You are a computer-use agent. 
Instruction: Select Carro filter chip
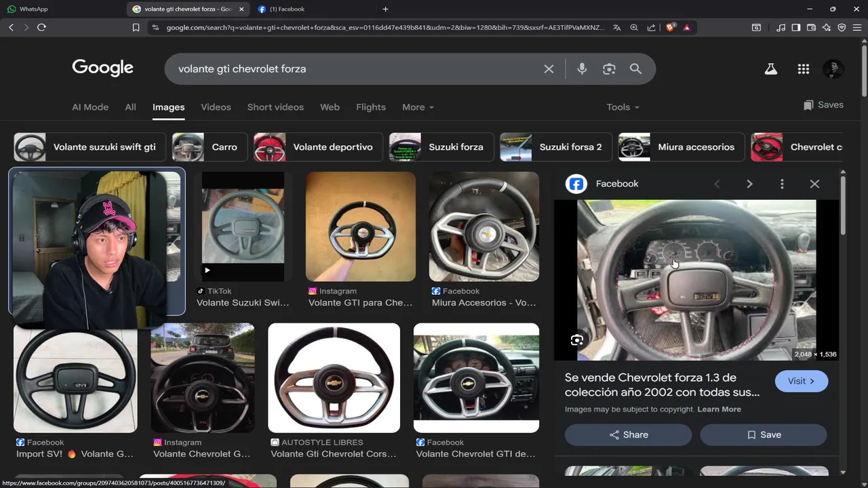pyautogui.click(x=209, y=147)
